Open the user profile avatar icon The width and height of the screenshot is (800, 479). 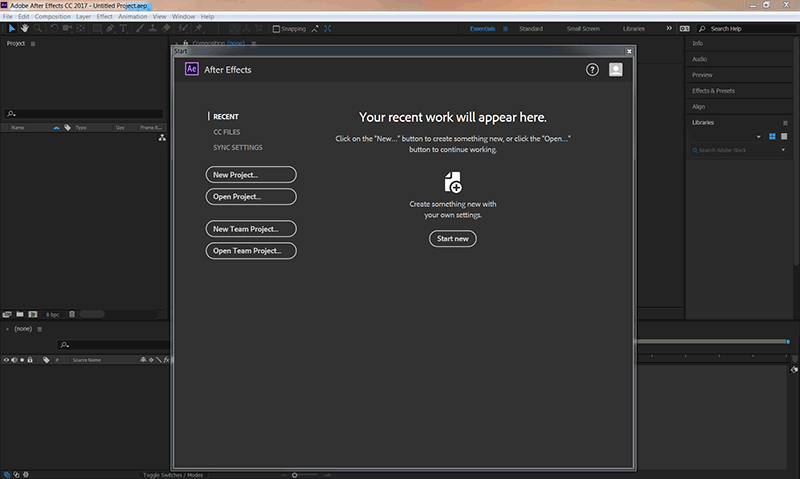pyautogui.click(x=616, y=70)
